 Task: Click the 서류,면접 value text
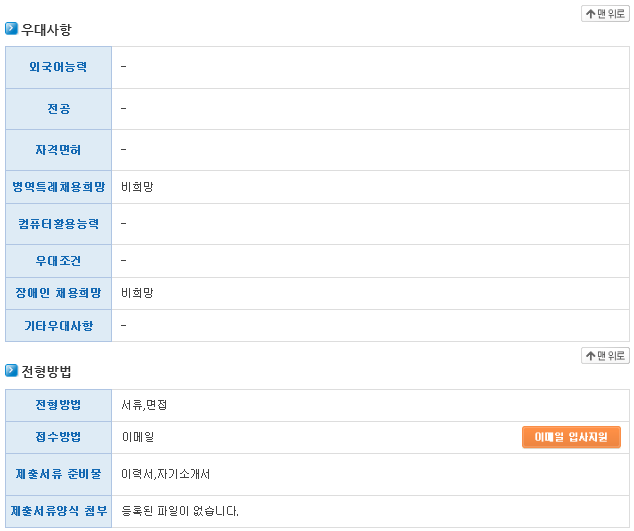pos(144,405)
